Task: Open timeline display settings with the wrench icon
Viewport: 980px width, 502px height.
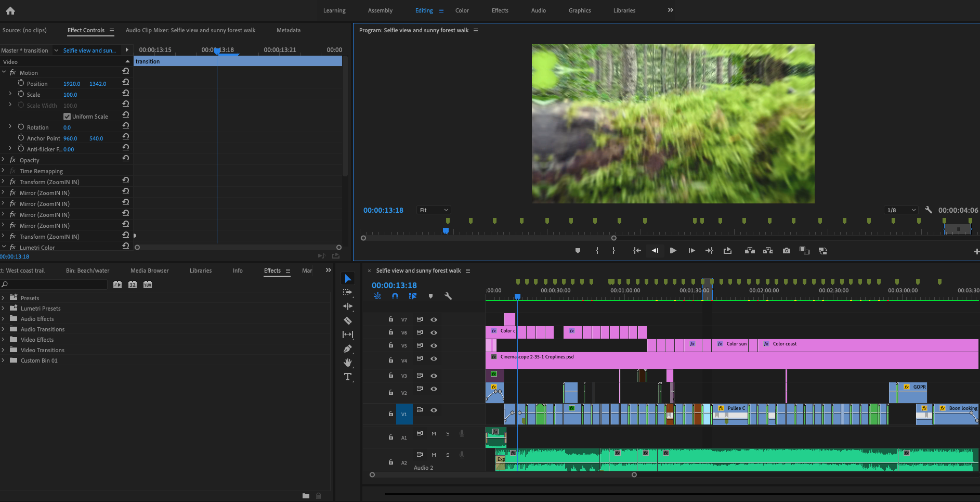Action: pyautogui.click(x=448, y=295)
